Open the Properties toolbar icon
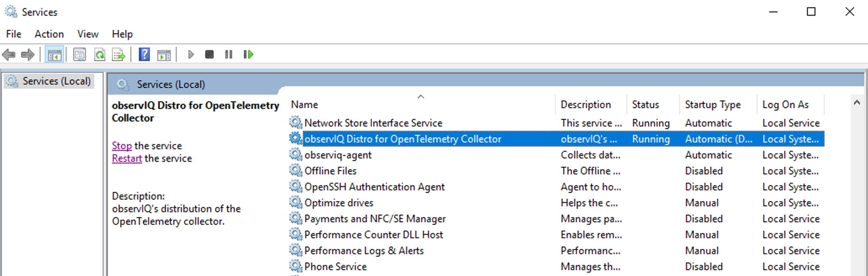 click(x=80, y=55)
